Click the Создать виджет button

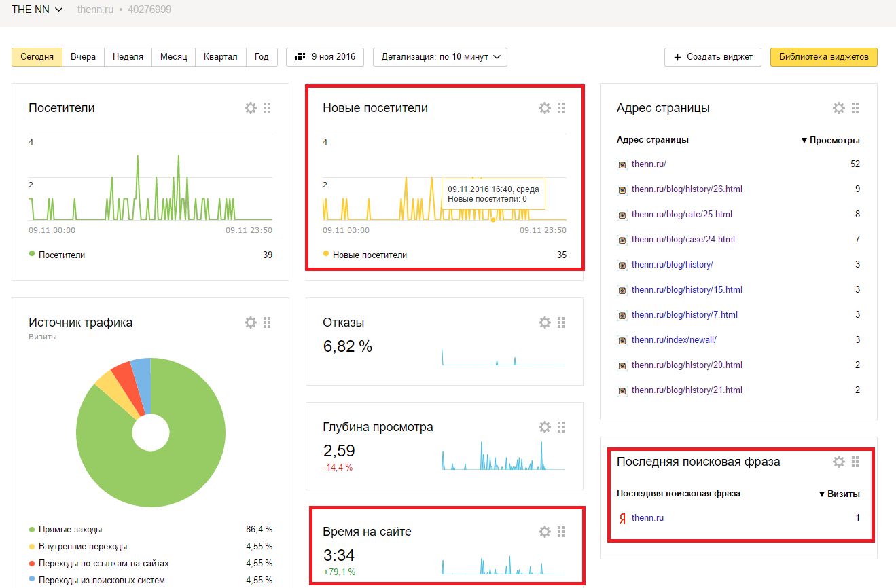[x=713, y=57]
